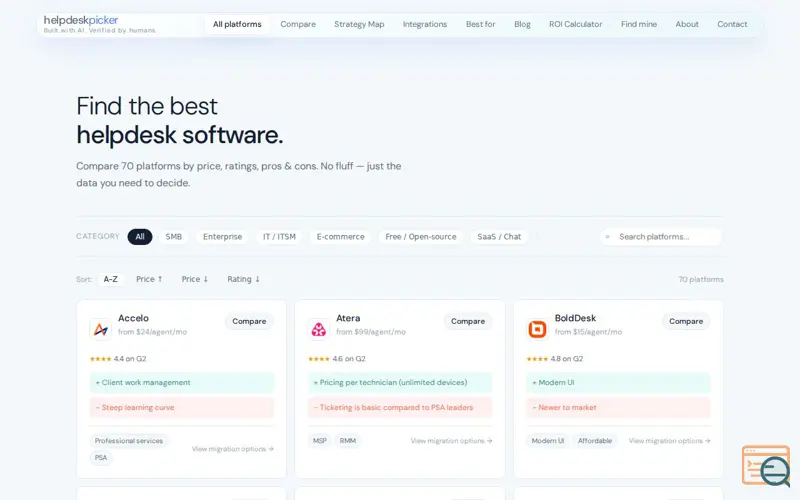This screenshot has height=500, width=800.
Task: Sort by Price descending
Action: 195,279
